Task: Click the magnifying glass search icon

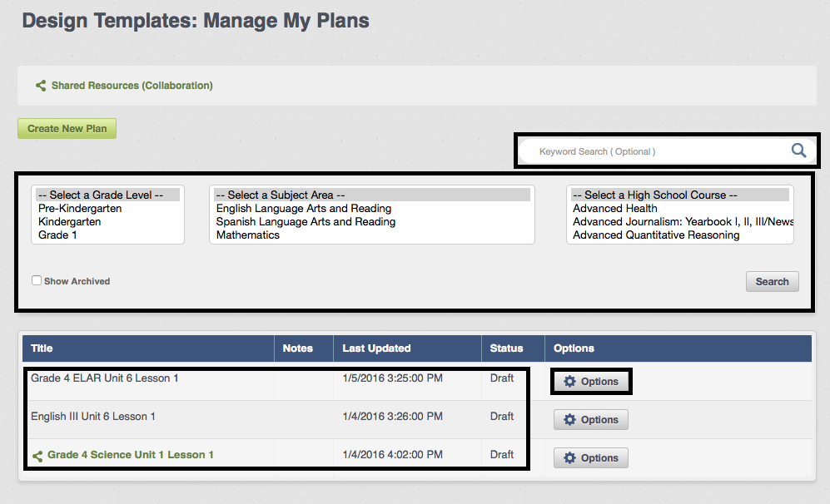Action: [798, 151]
